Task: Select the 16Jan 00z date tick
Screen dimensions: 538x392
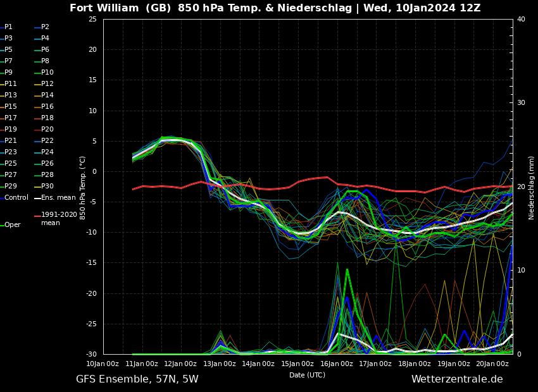Action: 337,364
